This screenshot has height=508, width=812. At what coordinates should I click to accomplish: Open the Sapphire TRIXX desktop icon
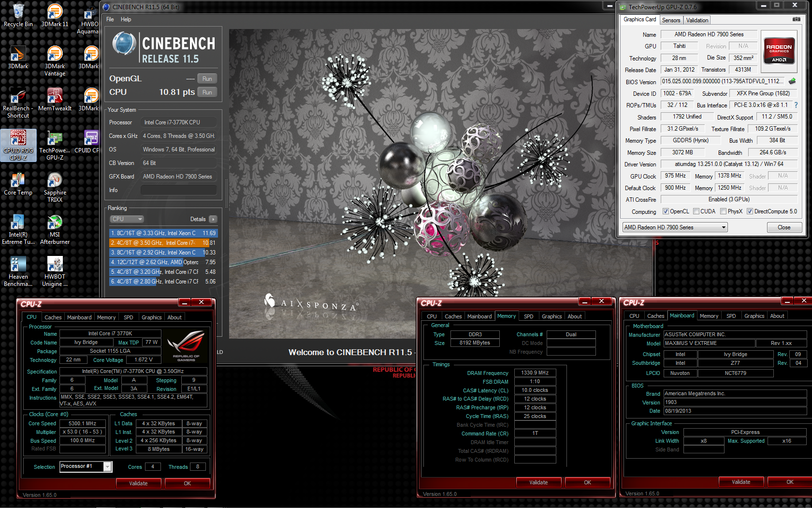tap(55, 187)
